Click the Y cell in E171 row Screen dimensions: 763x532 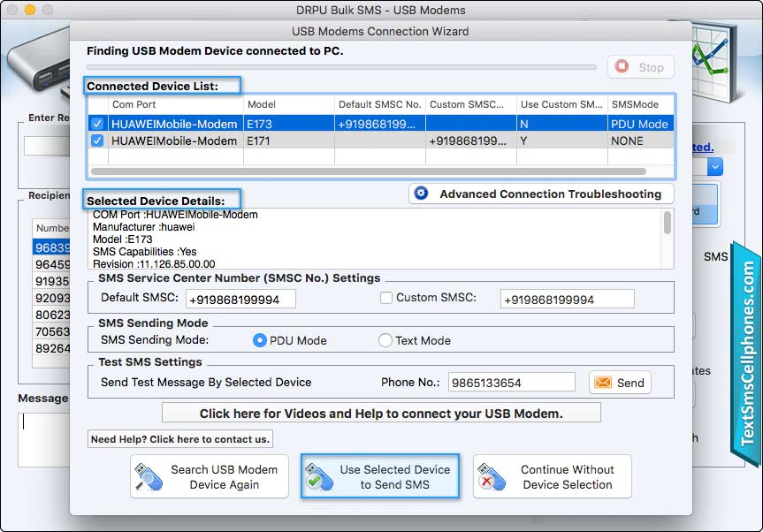click(561, 141)
